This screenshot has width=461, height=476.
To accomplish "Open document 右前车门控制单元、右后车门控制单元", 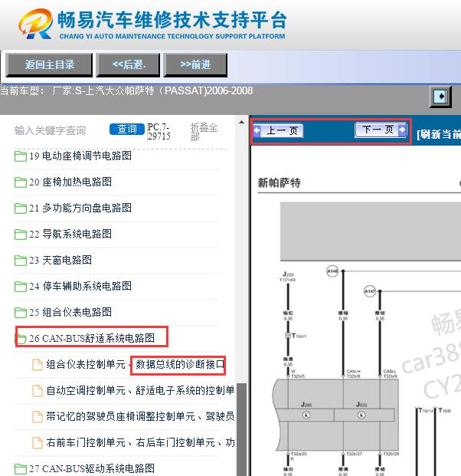I will coord(140,442).
